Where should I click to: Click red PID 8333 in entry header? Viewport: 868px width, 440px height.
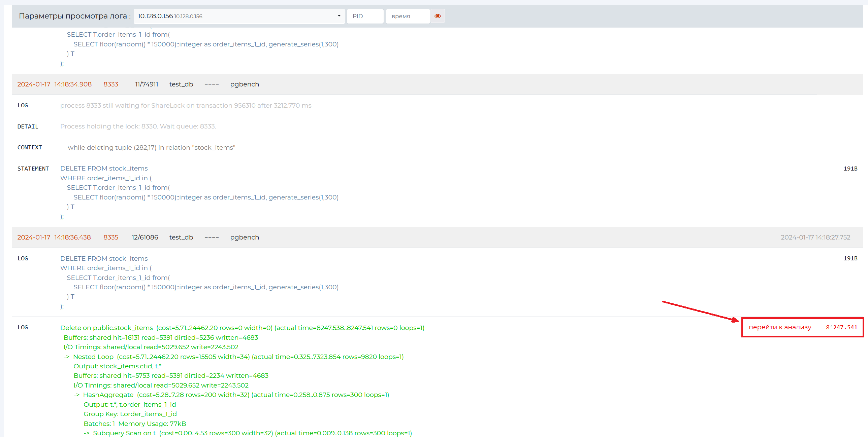tap(110, 84)
